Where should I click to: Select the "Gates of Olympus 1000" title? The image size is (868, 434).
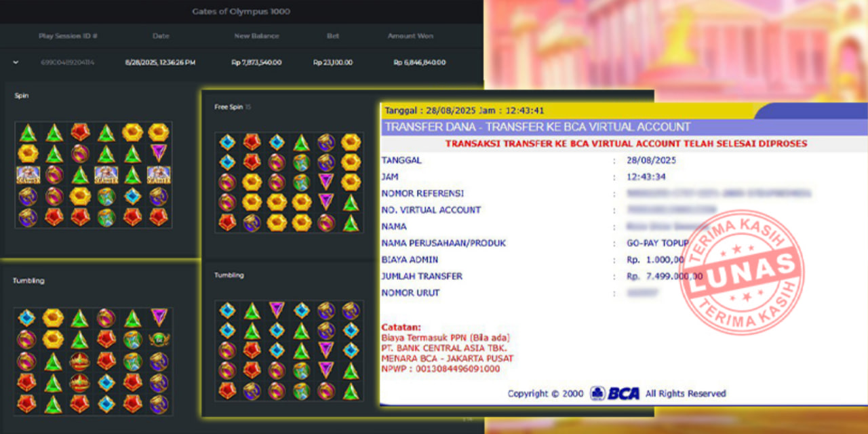click(x=241, y=11)
